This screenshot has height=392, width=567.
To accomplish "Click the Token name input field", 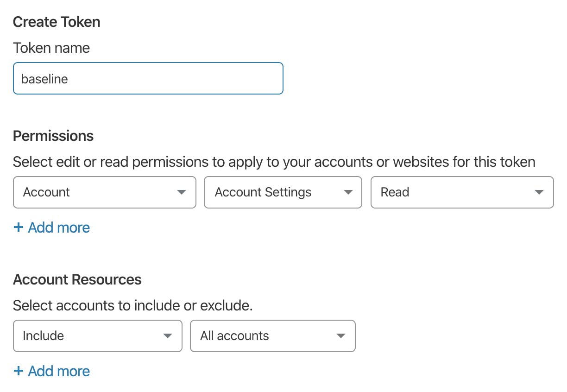I will pos(148,79).
